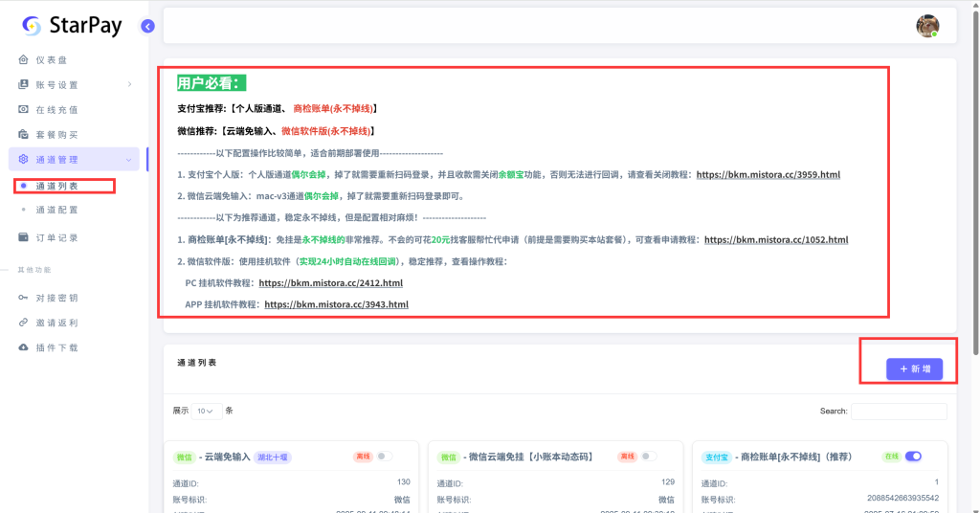
Task: Click the 插件下载 cloud icon
Action: coord(23,347)
